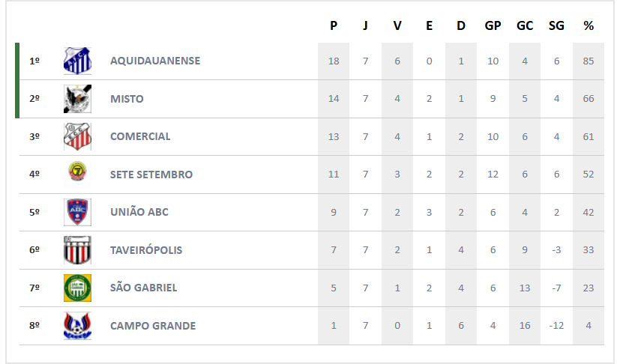Screen dimensions: 617x364
Task: Open the AQUIDAUANENSE team name
Action: click(155, 61)
